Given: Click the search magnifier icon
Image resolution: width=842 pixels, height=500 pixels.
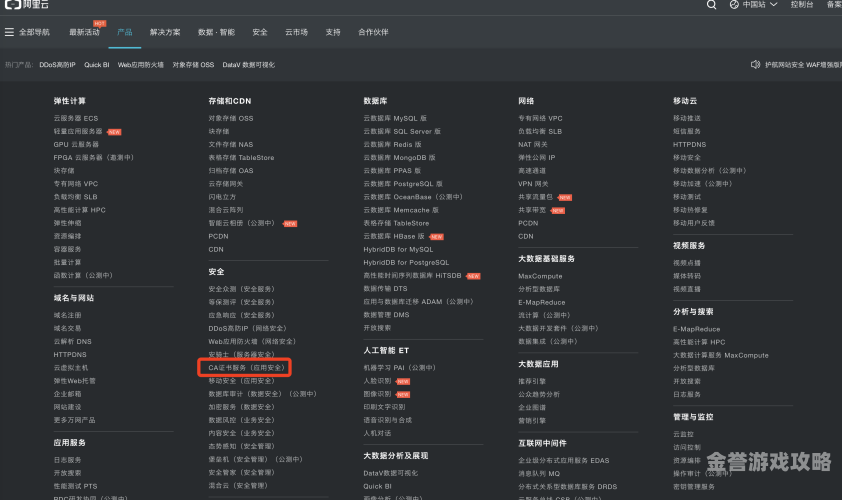Looking at the screenshot, I should (712, 5).
